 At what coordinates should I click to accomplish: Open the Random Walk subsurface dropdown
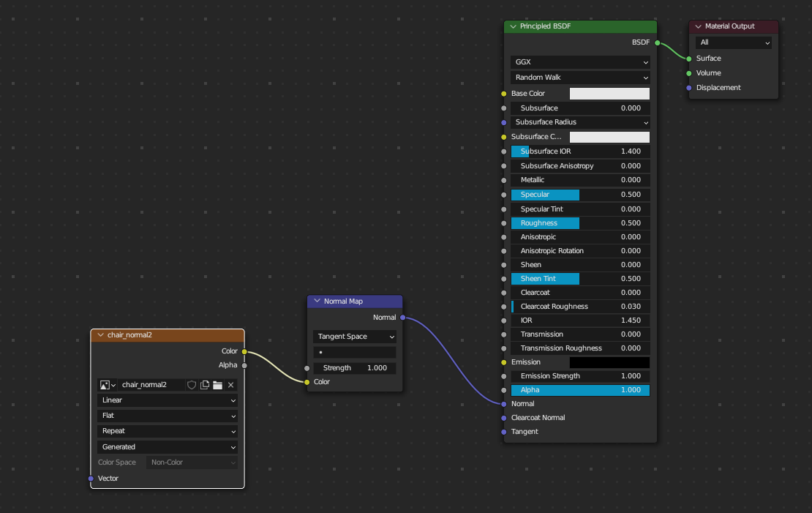pos(580,78)
